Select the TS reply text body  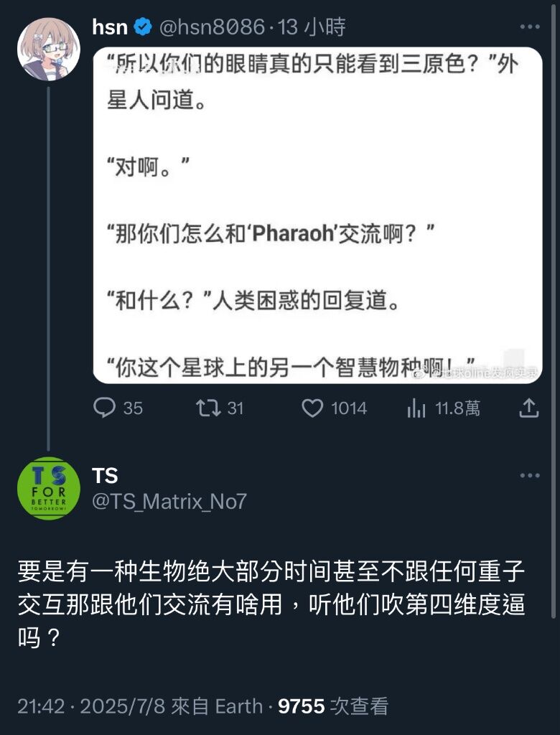(271, 604)
